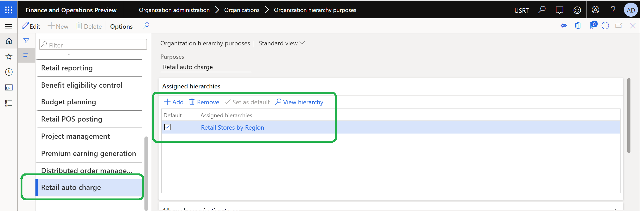The height and width of the screenshot is (211, 644).
Task: Click the Delete button
Action: tap(89, 26)
